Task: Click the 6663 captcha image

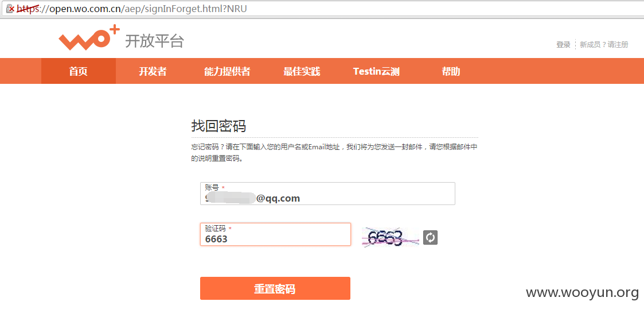Action: pos(391,237)
